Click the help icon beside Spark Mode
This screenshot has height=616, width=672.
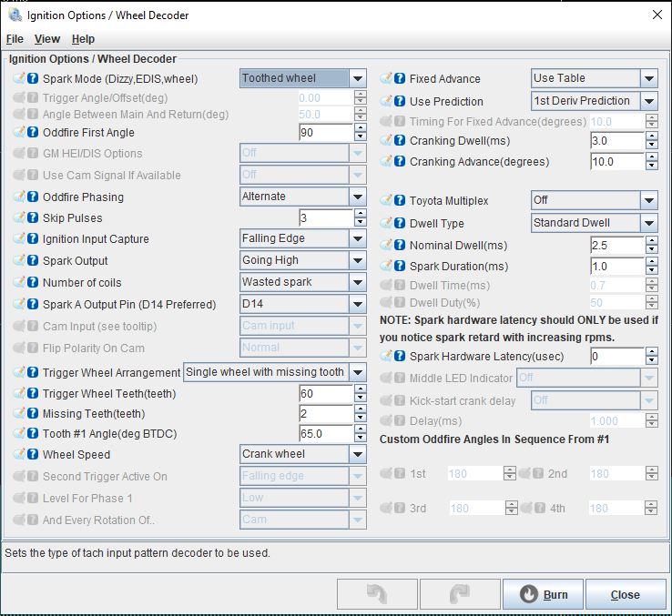click(33, 79)
